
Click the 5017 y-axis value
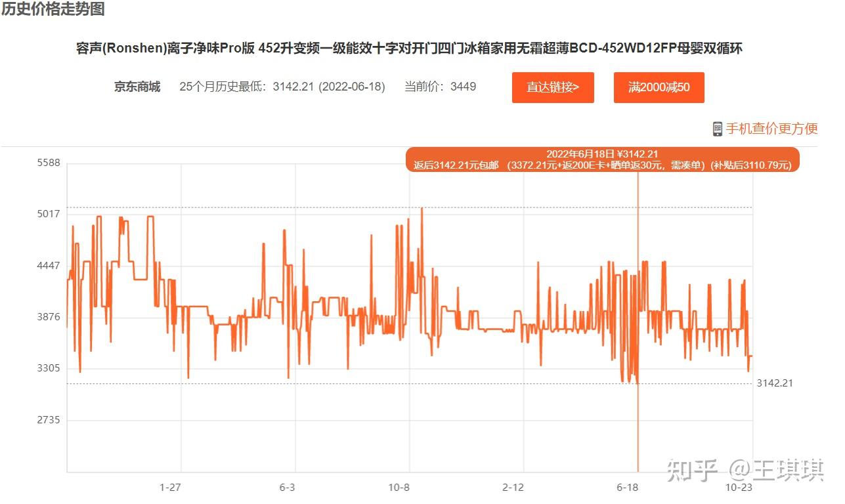(x=49, y=214)
